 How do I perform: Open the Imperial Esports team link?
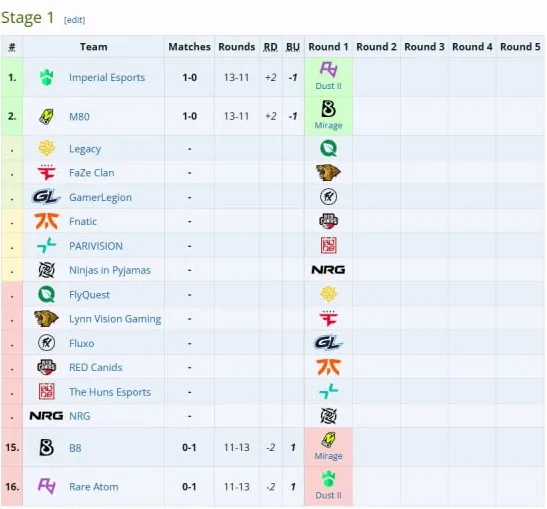[x=107, y=77]
